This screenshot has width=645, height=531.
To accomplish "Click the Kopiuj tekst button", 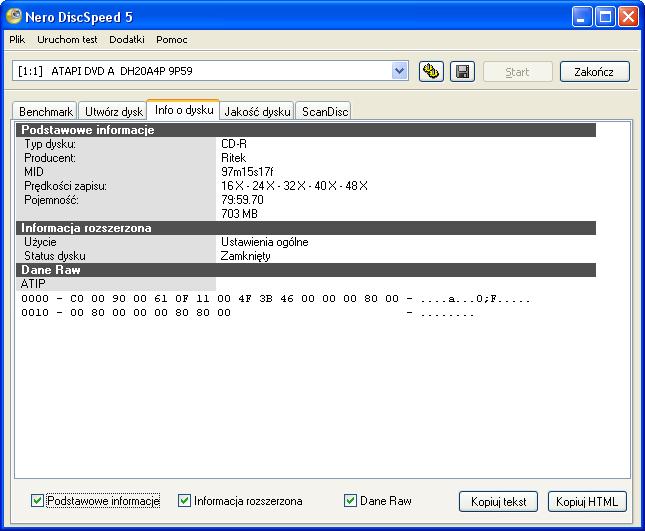I will click(x=498, y=501).
